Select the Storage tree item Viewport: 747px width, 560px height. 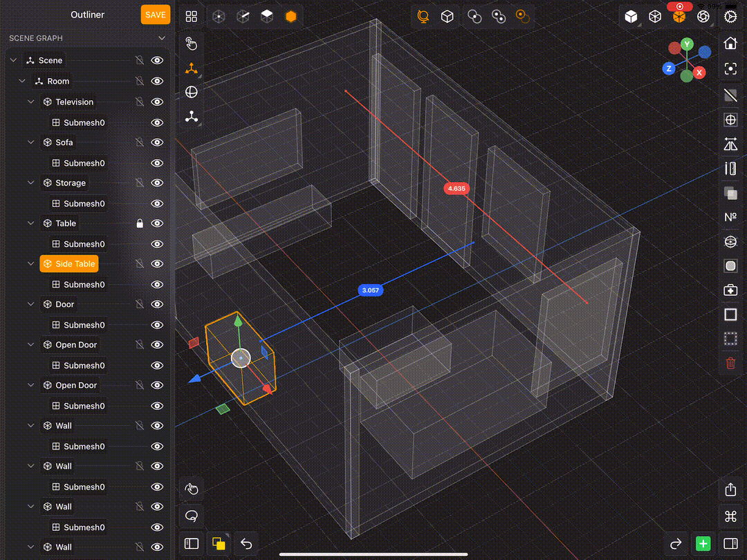(x=65, y=183)
